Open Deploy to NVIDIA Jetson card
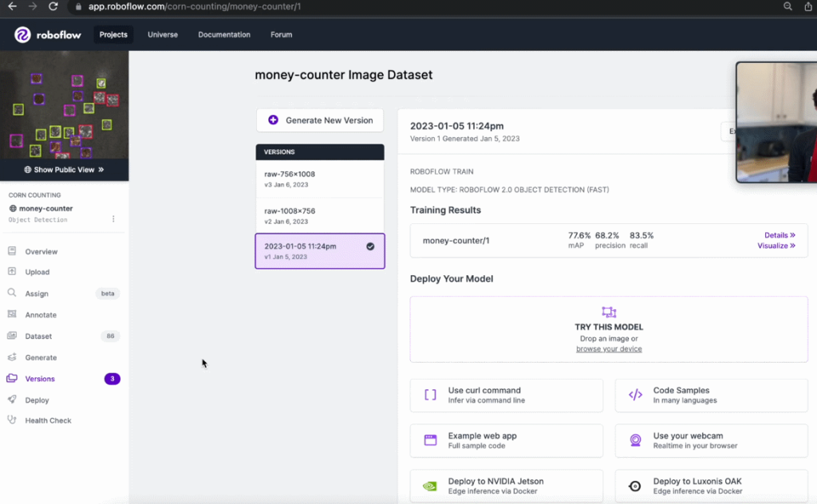The width and height of the screenshot is (817, 504). coord(507,486)
